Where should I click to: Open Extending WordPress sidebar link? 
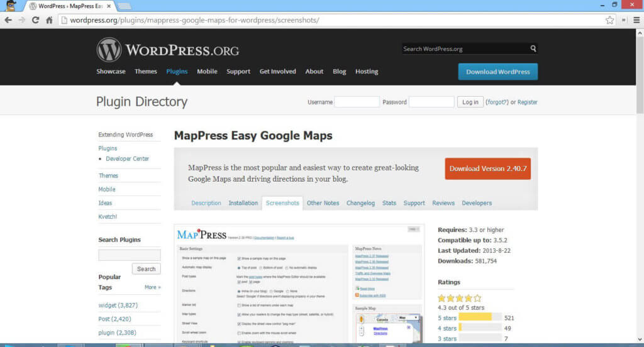(x=126, y=135)
